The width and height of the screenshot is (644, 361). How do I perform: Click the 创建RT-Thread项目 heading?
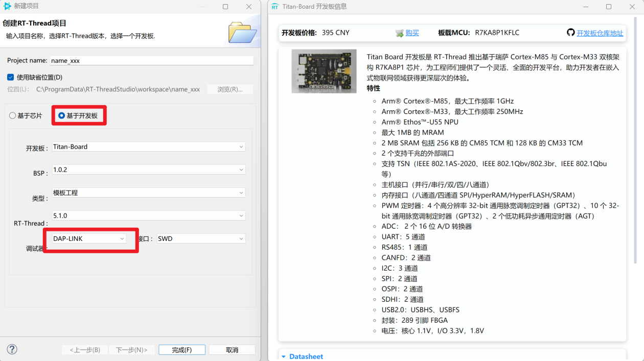click(35, 23)
